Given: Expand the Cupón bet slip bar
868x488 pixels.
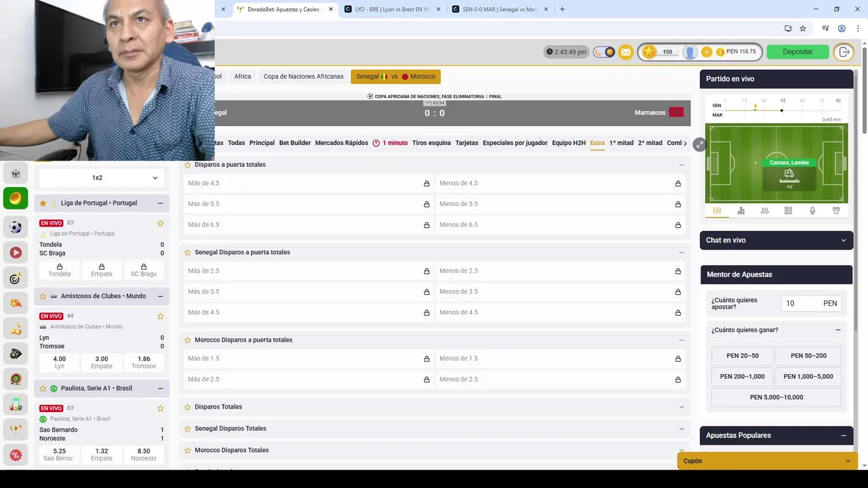Looking at the screenshot, I should coord(768,461).
